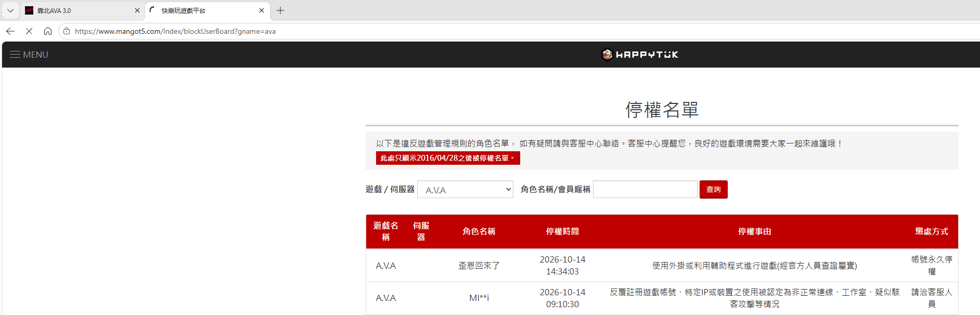This screenshot has height=315, width=980.
Task: Close the 快樂玩遊戲平台 tab
Action: point(262,10)
